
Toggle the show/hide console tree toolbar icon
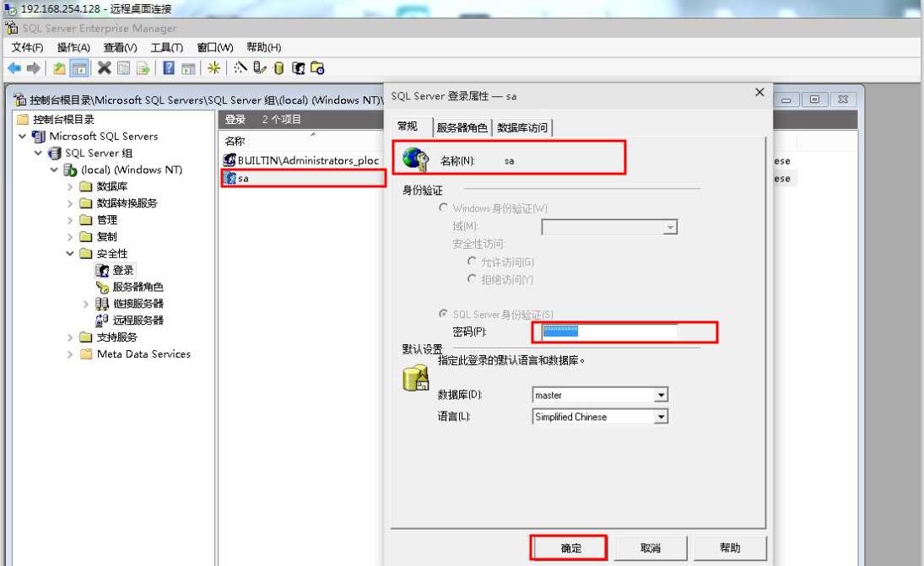coord(79,68)
